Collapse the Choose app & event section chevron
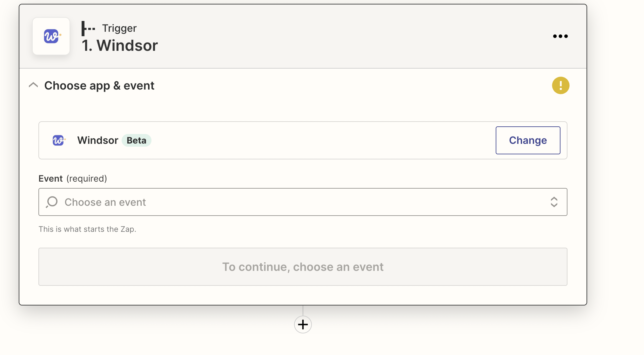Viewport: 644px width, 355px height. click(33, 85)
